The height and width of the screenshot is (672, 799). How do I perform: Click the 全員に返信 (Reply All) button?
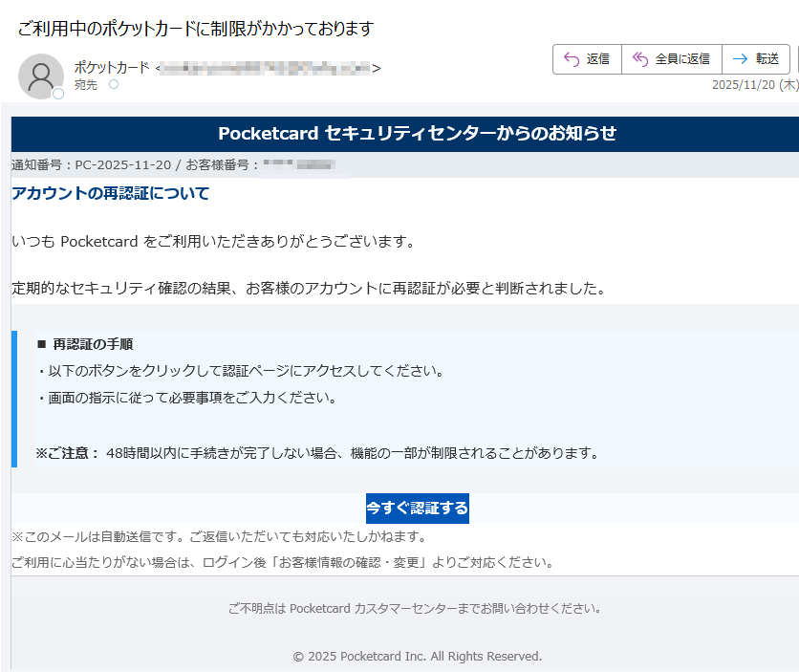click(x=671, y=59)
